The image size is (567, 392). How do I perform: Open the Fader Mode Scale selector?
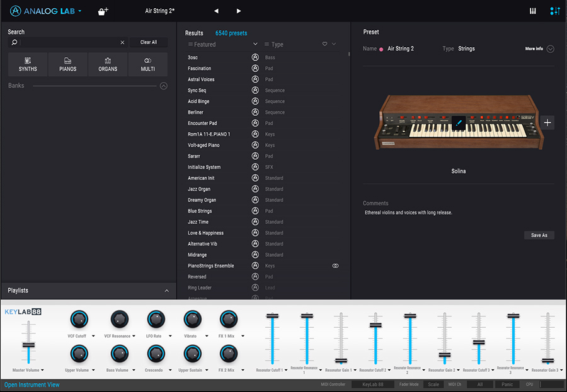(433, 384)
